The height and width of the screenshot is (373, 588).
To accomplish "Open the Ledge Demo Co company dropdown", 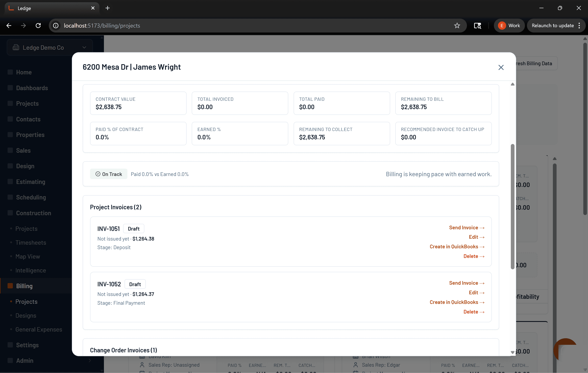I will 50,47.
